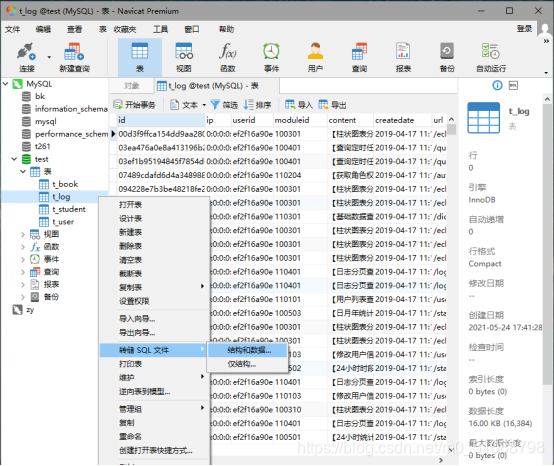554x466 pixels.
Task: Choose 清空表 from the context menu
Action: (x=154, y=260)
